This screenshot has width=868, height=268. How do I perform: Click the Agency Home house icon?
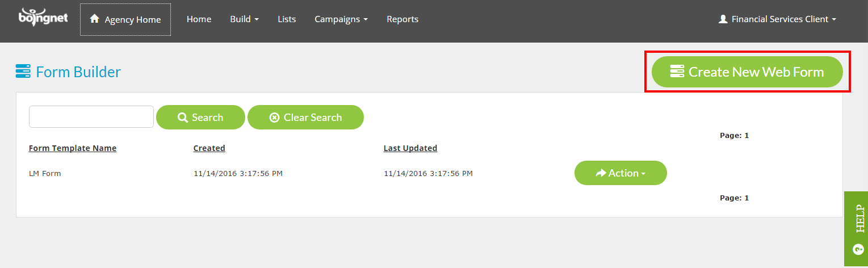(x=95, y=19)
